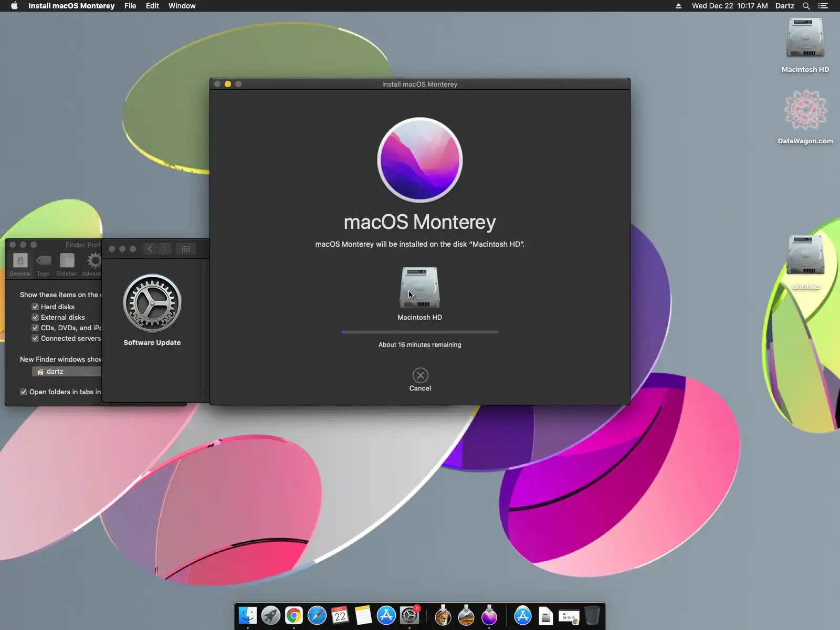Image resolution: width=840 pixels, height=630 pixels.
Task: Click the date and time in menu bar
Action: (730, 6)
